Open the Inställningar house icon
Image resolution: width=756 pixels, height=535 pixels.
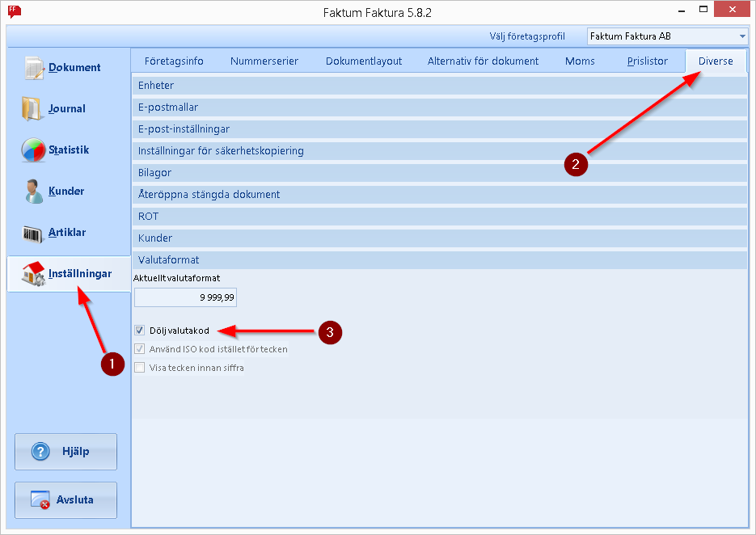pyautogui.click(x=33, y=274)
